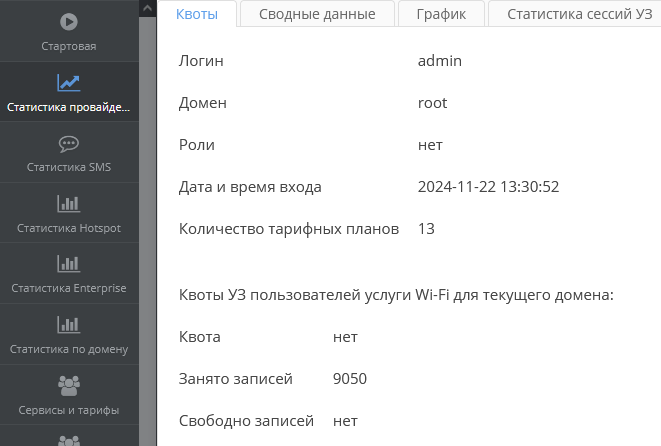Click the Стартовая play icon

tap(68, 21)
